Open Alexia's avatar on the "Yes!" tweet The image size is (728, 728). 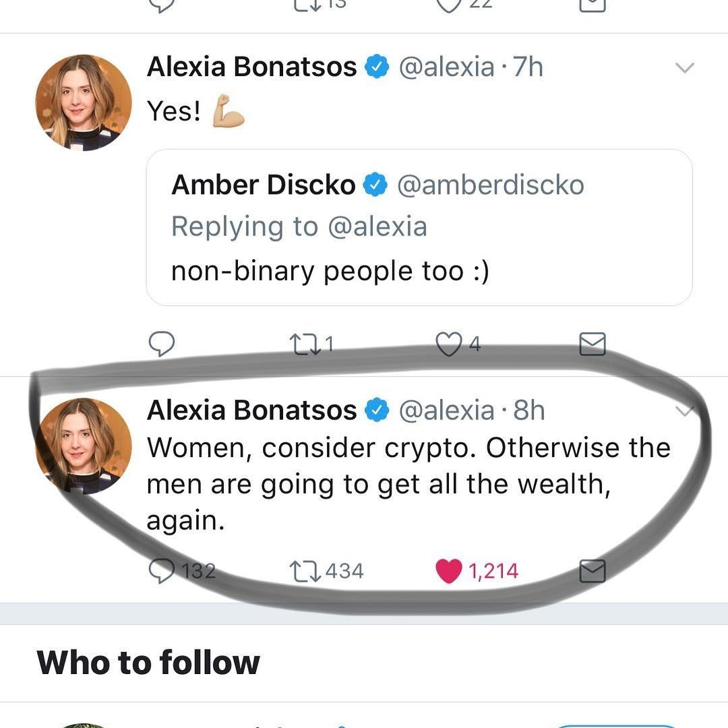click(x=84, y=102)
